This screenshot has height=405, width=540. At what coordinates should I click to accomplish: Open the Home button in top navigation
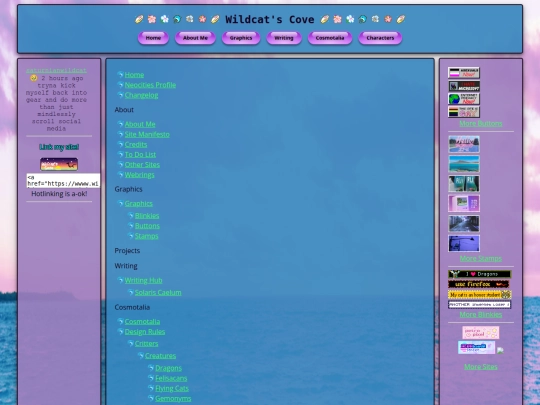click(x=153, y=38)
